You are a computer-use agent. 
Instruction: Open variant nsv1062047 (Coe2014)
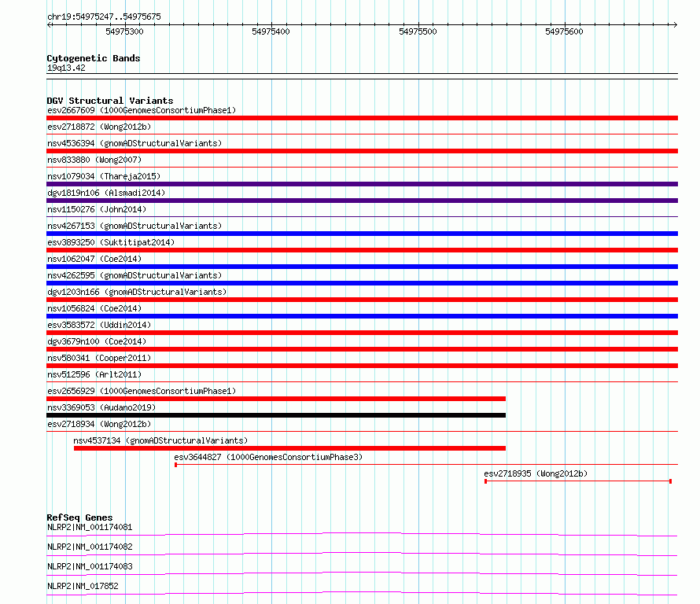[x=94, y=259]
